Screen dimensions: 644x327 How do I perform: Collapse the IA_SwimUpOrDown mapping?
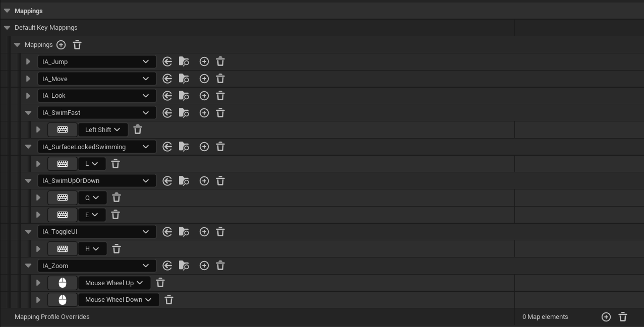(28, 181)
